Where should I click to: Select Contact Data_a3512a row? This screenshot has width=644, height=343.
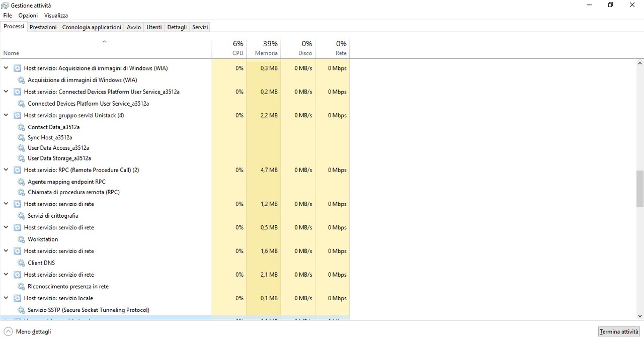click(175, 127)
